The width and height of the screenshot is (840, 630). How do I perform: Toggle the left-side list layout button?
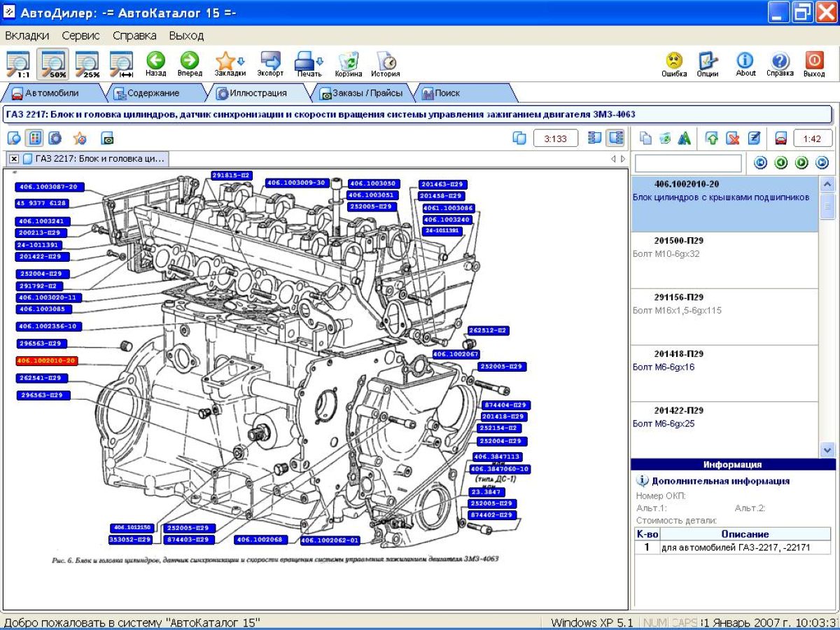tap(594, 138)
